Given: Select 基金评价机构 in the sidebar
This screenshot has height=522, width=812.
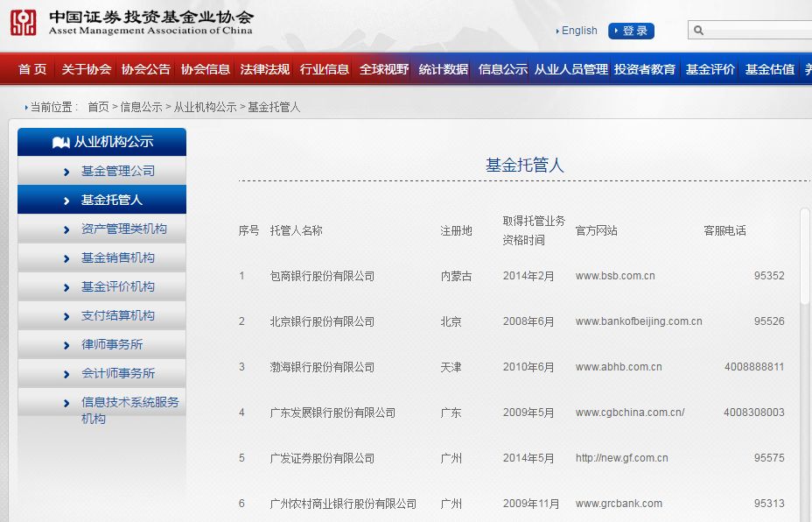Looking at the screenshot, I should coord(102,286).
